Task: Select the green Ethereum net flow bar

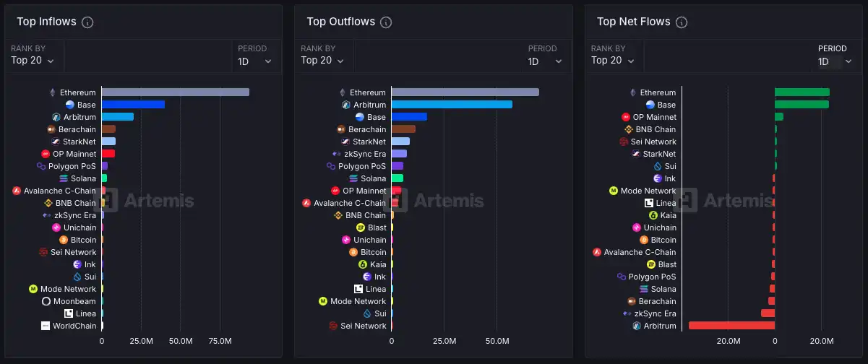Action: pos(802,92)
